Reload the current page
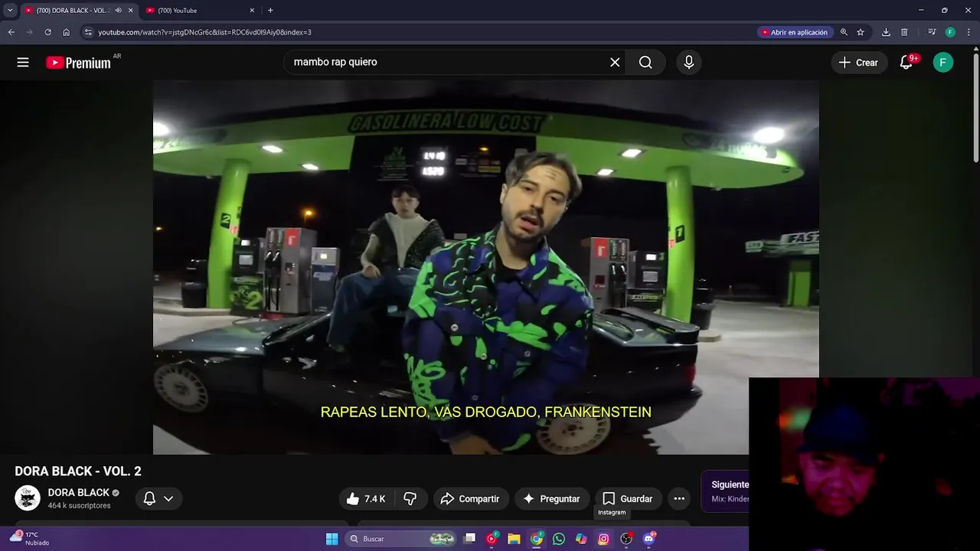This screenshot has height=551, width=980. 47,32
